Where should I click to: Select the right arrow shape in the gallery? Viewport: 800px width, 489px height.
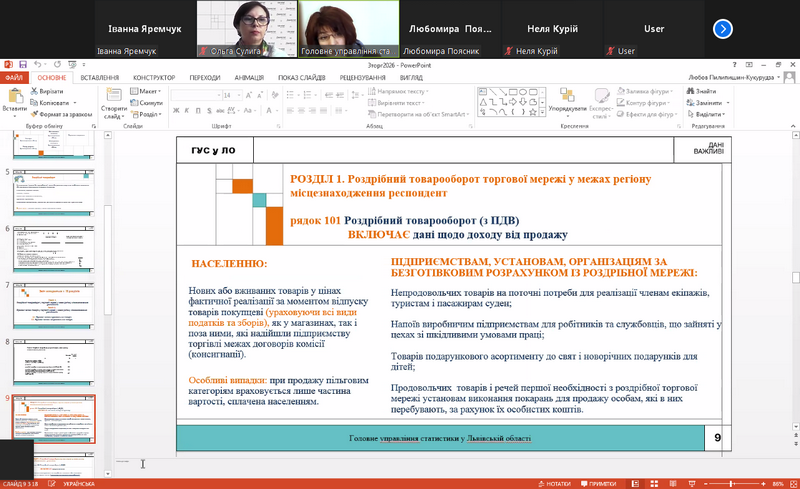tap(513, 102)
